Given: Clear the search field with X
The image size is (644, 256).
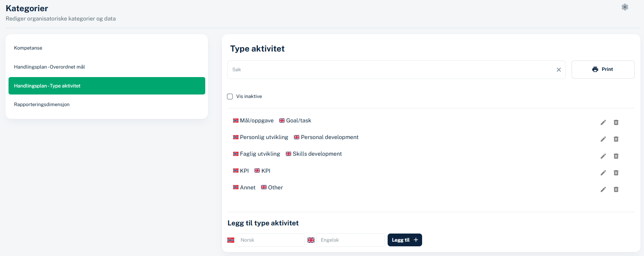Looking at the screenshot, I should pyautogui.click(x=558, y=70).
